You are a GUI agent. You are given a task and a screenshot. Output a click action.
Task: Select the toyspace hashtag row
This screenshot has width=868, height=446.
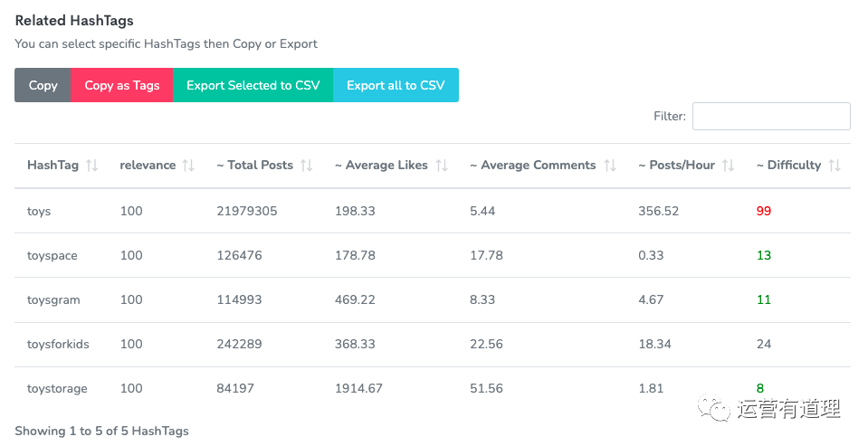click(x=433, y=256)
